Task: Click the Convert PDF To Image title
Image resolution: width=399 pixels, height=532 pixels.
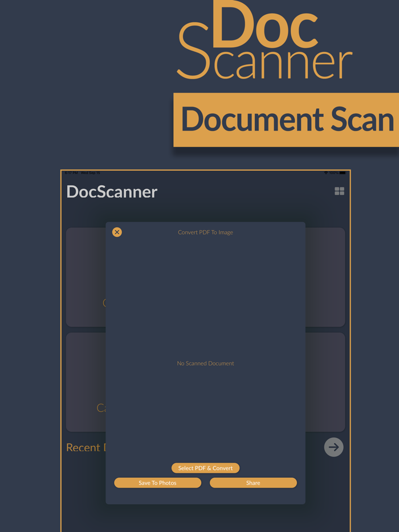Action: (205, 232)
